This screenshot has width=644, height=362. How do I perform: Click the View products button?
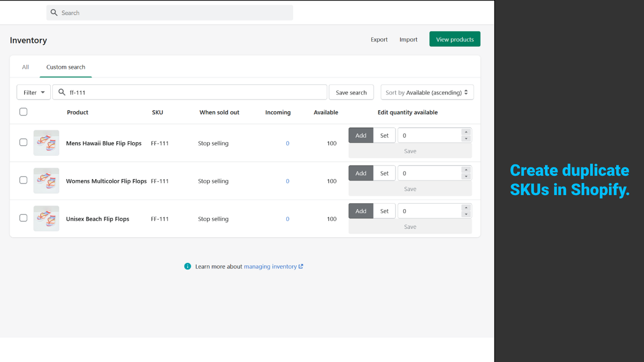click(454, 39)
